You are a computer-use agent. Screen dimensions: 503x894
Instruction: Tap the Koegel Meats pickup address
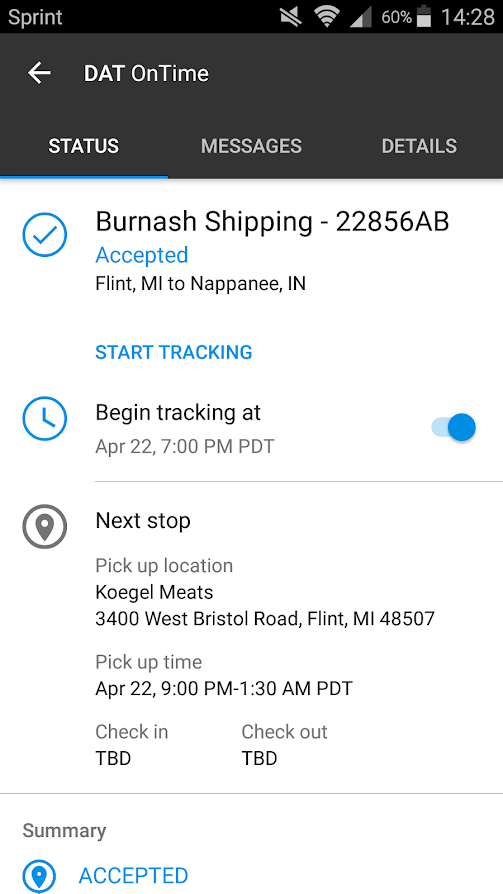[265, 618]
